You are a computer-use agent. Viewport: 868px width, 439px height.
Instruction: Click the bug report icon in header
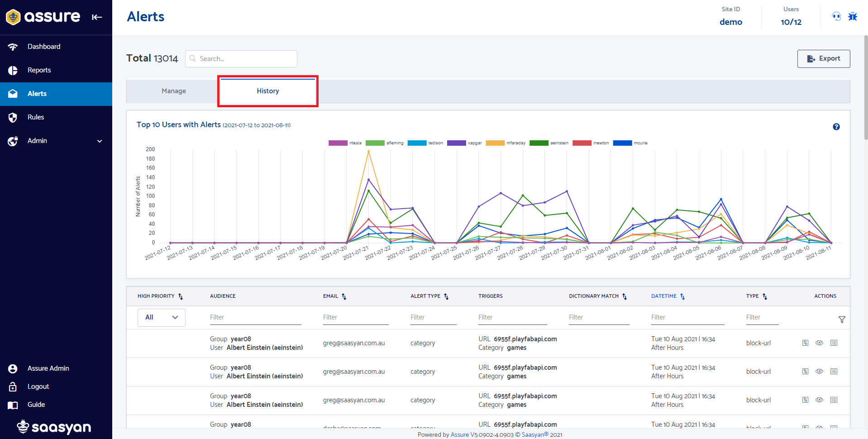(x=853, y=17)
